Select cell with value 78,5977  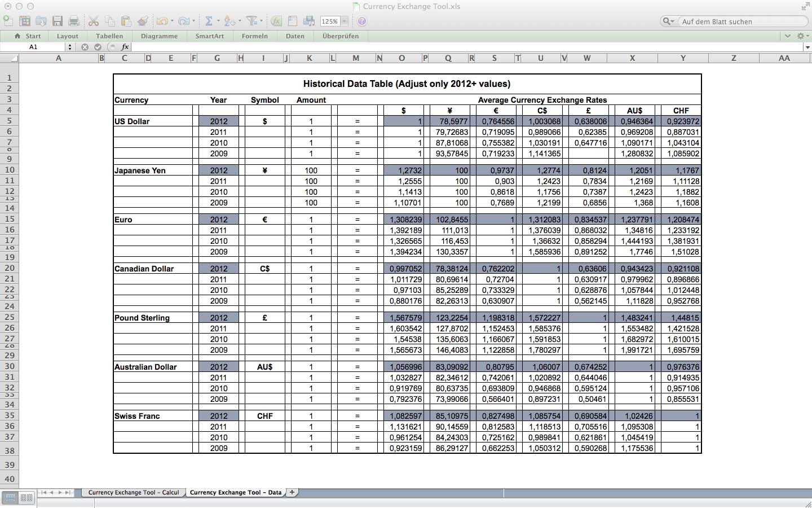coord(449,121)
